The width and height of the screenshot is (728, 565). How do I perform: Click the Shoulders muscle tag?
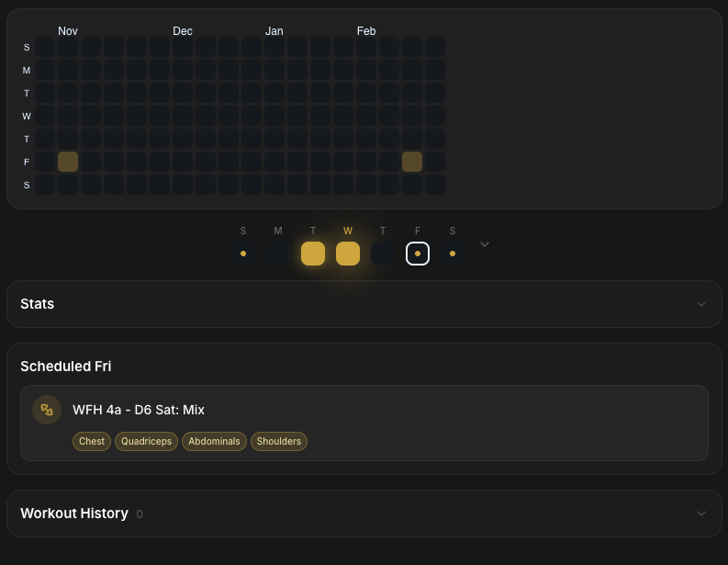click(x=279, y=442)
